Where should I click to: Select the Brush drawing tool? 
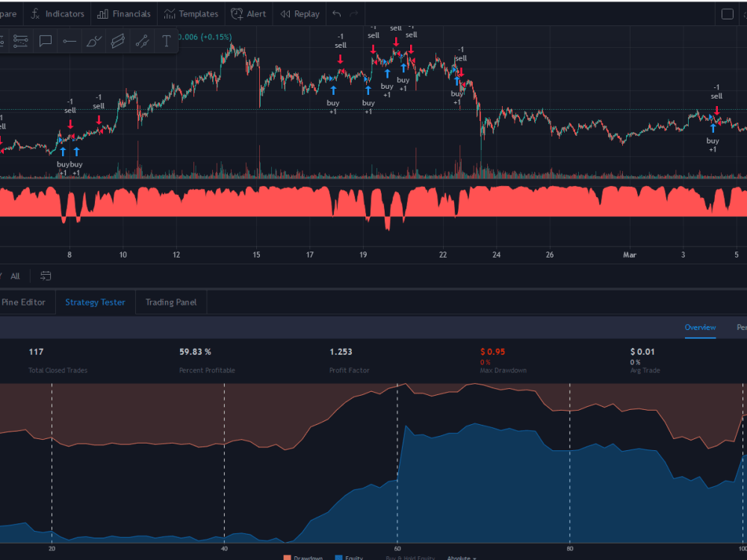93,41
